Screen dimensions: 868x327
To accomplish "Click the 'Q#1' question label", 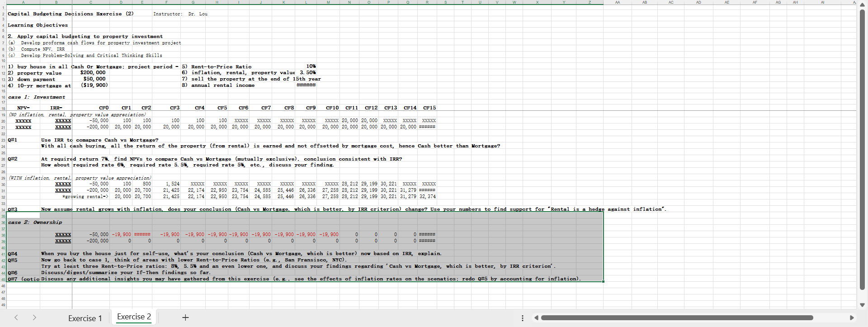I will [12, 140].
